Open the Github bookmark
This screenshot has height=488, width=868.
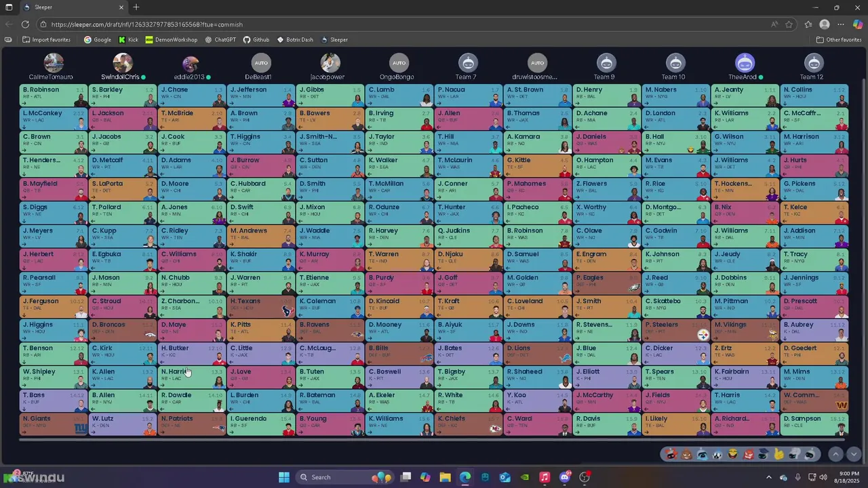(256, 39)
